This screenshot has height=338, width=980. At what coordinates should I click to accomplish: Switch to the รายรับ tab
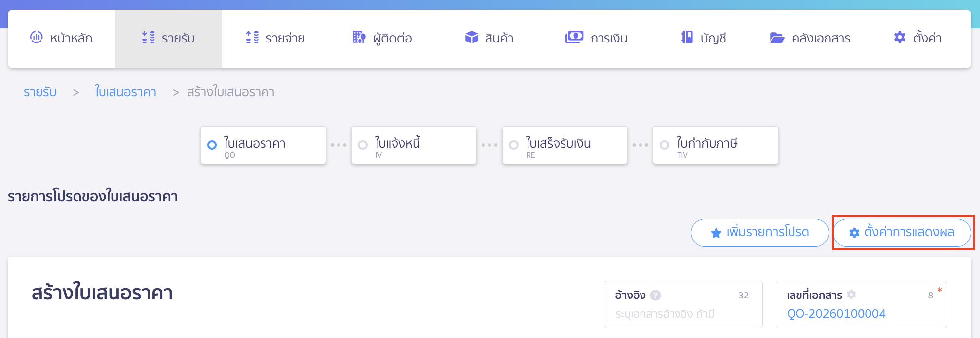(168, 38)
